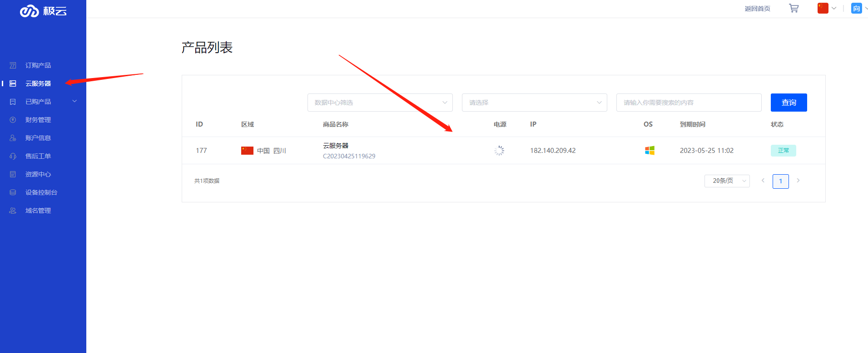Click the shopping cart icon
The image size is (868, 353).
pos(794,8)
